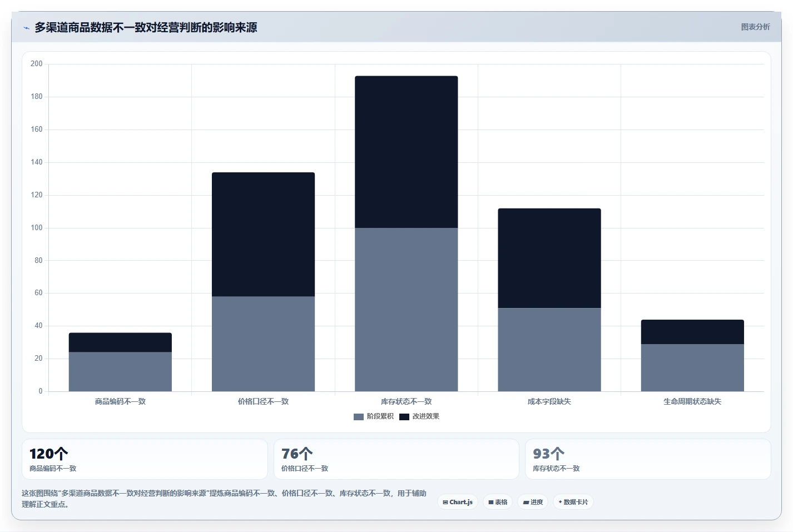Image resolution: width=793 pixels, height=532 pixels.
Task: Click the 商品编码不一致 x-axis label
Action: pos(120,401)
